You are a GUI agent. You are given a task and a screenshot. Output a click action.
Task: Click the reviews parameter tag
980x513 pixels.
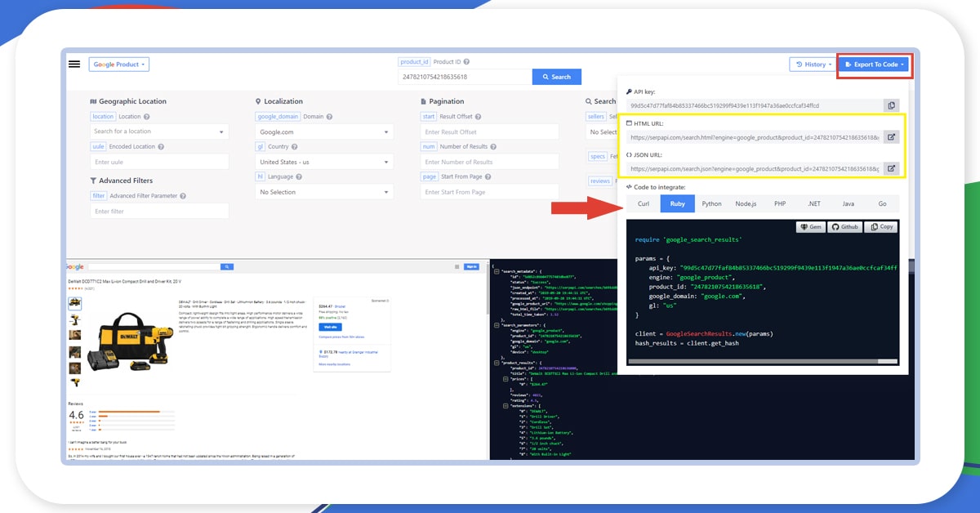click(x=600, y=181)
